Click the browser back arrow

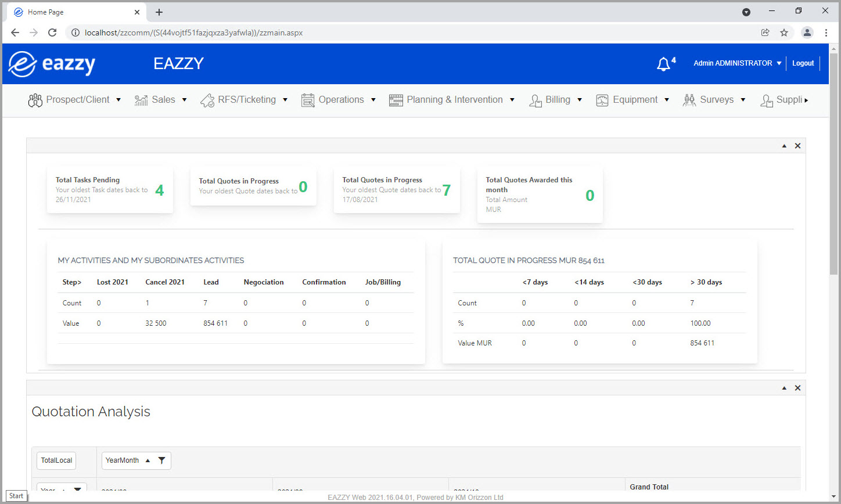15,33
